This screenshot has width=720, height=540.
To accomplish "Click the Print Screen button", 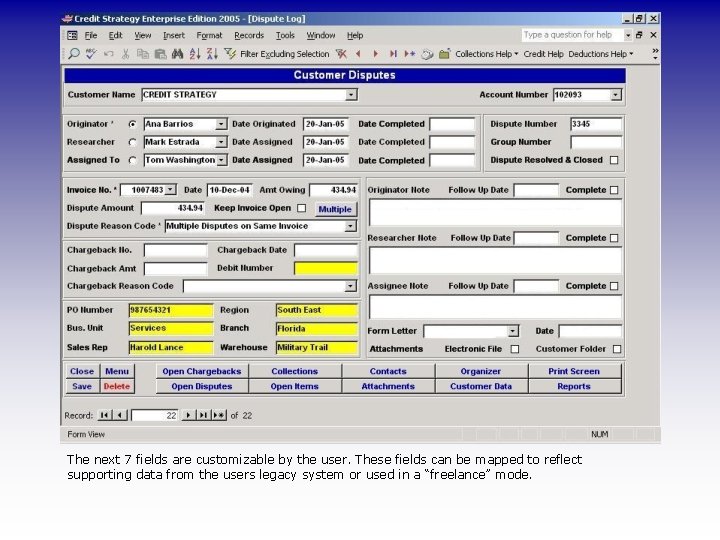I will (x=574, y=371).
